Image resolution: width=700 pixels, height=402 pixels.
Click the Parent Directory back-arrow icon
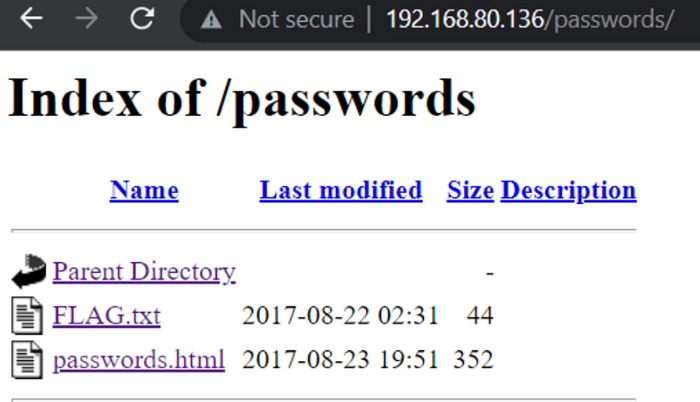(29, 270)
